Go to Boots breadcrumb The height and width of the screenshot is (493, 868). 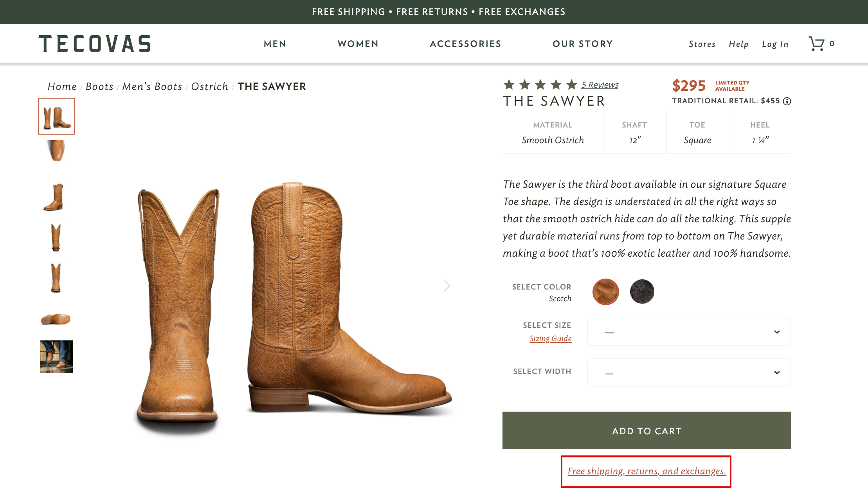coord(99,86)
